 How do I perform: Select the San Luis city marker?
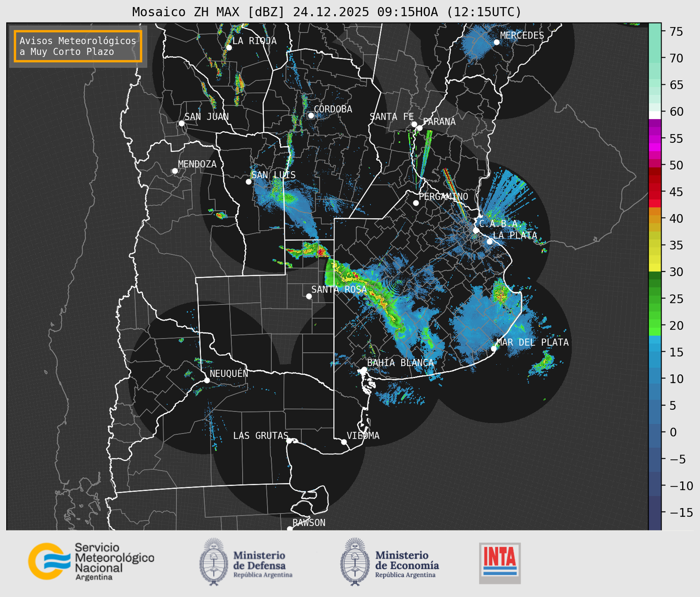(x=249, y=182)
